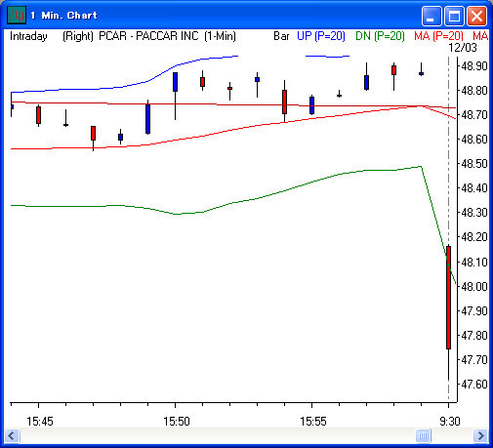
Task: Select the red MA (P=20) indicator label
Action: pos(438,36)
